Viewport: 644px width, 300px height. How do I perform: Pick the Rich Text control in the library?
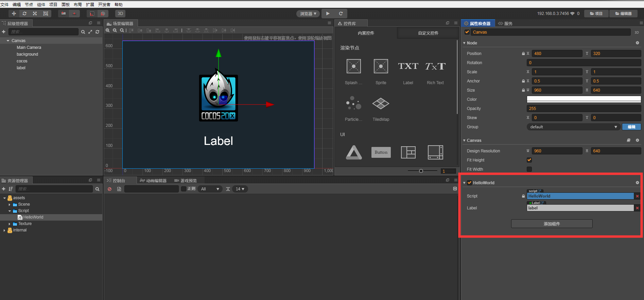click(435, 66)
